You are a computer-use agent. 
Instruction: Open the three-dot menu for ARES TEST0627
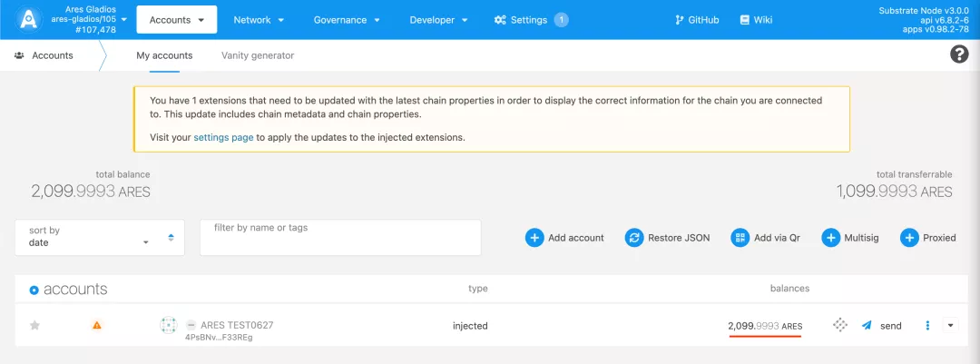click(x=927, y=325)
